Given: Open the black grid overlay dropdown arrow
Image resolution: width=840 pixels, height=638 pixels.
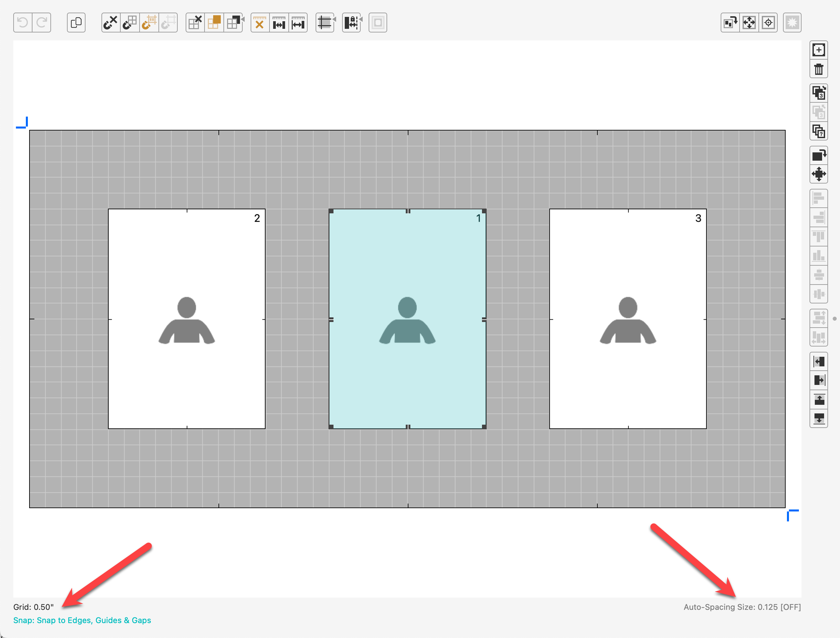Looking at the screenshot, I should (x=242, y=19).
